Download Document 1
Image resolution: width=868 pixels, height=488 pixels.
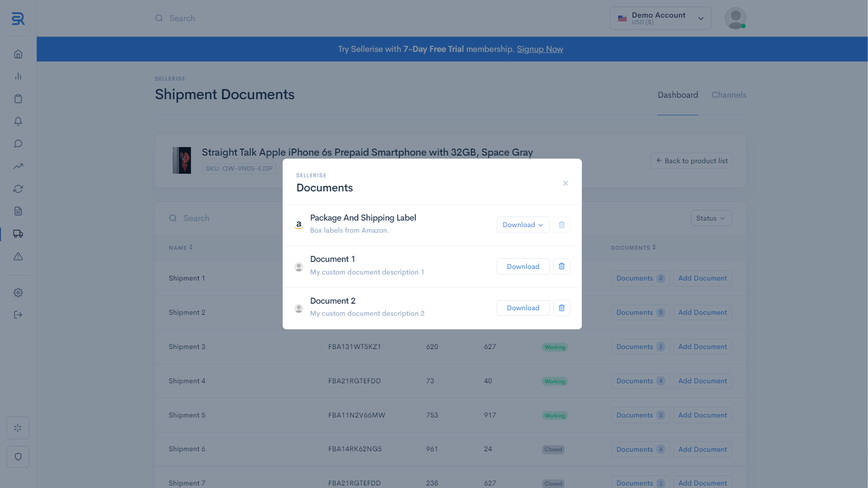click(523, 266)
